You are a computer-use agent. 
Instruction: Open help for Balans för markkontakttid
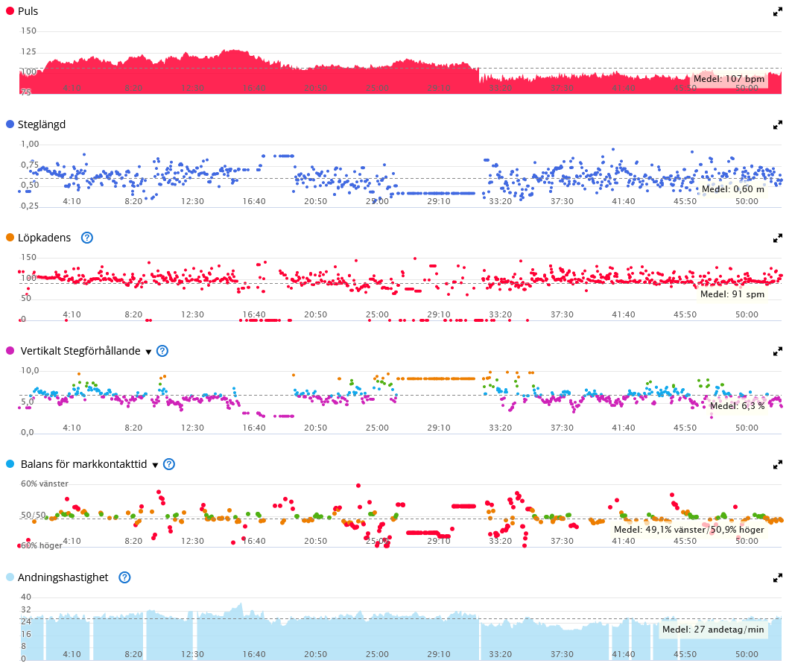[x=169, y=464]
